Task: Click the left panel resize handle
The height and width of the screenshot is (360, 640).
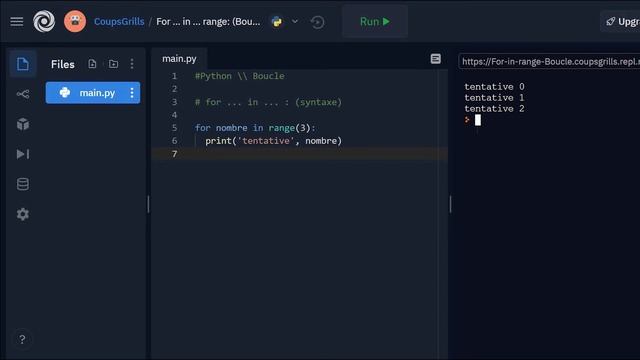Action: coord(148,204)
